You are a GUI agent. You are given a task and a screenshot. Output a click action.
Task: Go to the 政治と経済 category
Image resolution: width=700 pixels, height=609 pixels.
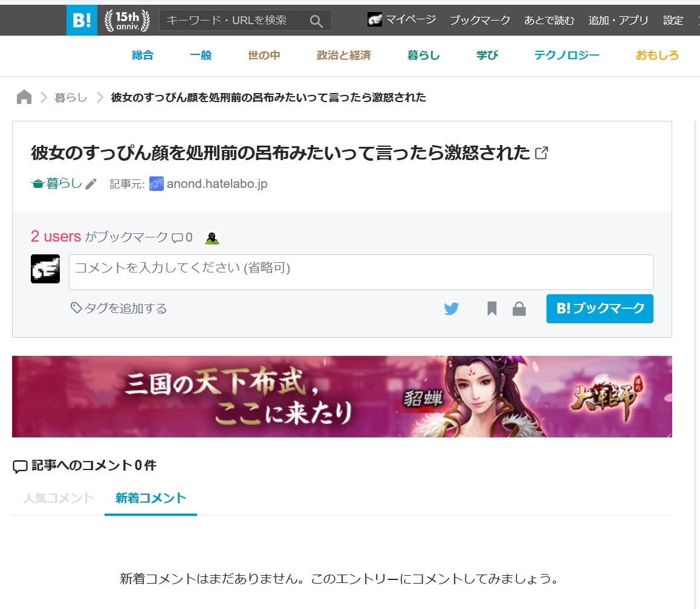pos(344,55)
